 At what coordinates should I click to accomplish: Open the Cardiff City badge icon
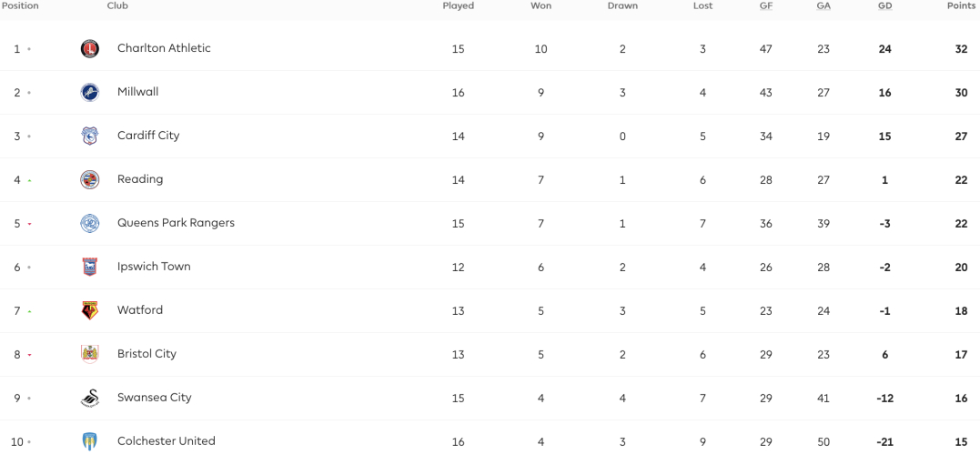click(x=90, y=136)
